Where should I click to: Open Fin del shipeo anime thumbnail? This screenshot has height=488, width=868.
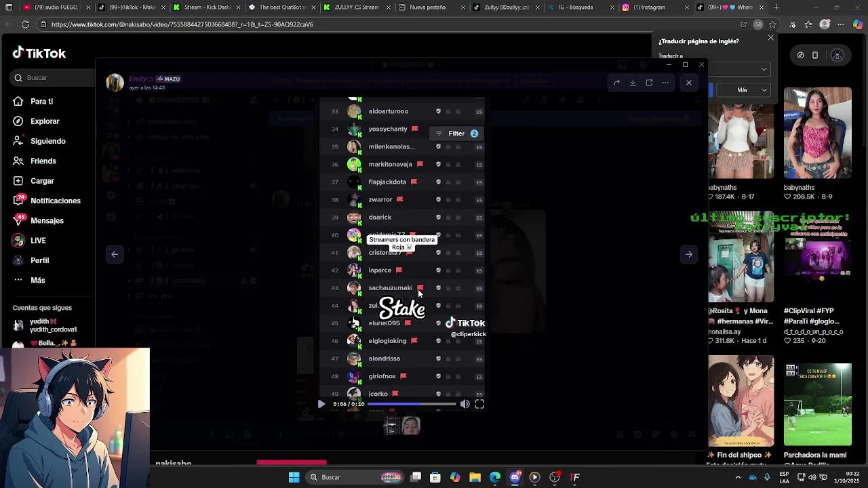tap(741, 401)
